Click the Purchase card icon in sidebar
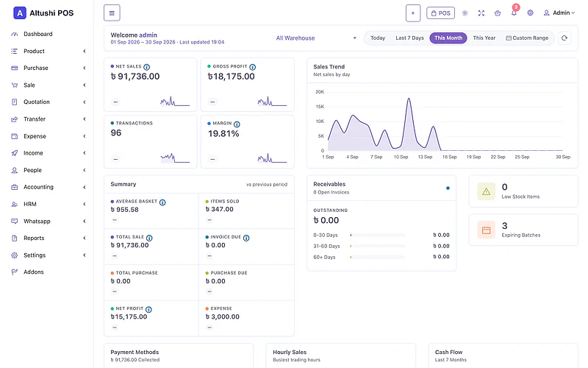This screenshot has height=368, width=588. pos(14,68)
